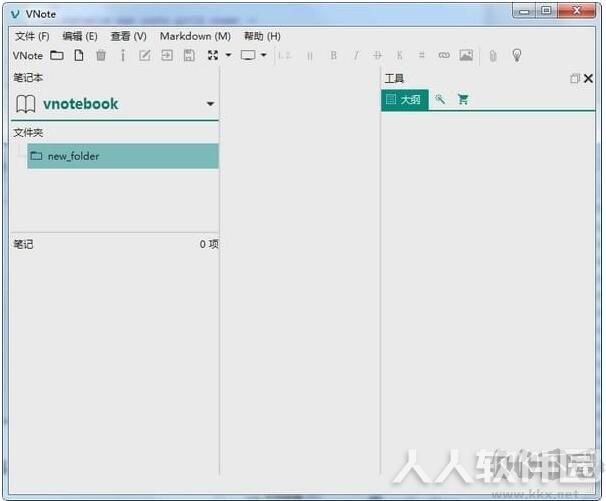The image size is (606, 501).
Task: Insert an image with picture icon
Action: [x=466, y=55]
